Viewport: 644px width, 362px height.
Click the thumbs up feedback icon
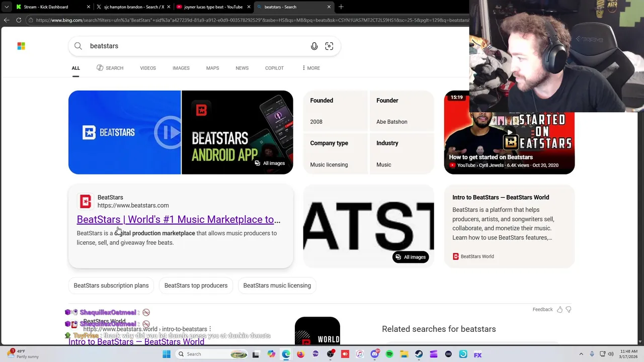pos(559,309)
